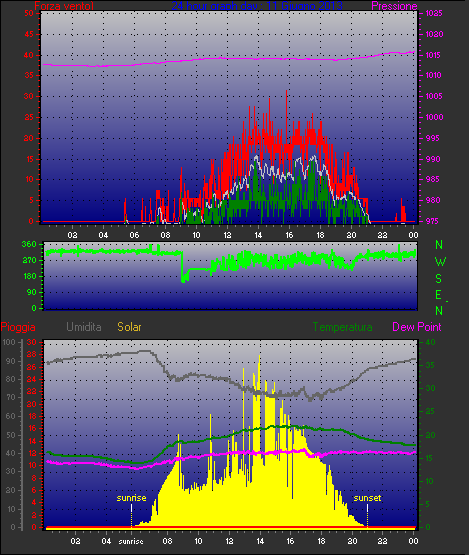Click the rain value '28' on the red axis
Viewport: 469px width, 555px height.
coord(32,354)
